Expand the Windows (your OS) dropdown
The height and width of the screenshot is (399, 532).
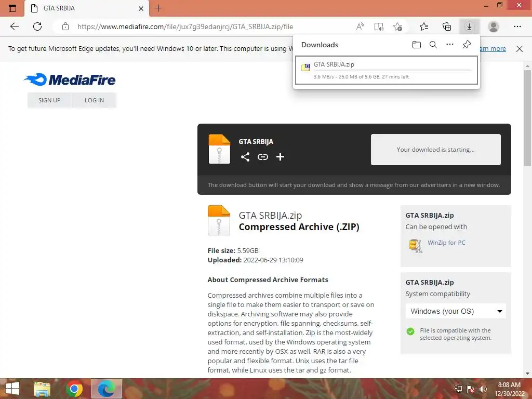(456, 311)
